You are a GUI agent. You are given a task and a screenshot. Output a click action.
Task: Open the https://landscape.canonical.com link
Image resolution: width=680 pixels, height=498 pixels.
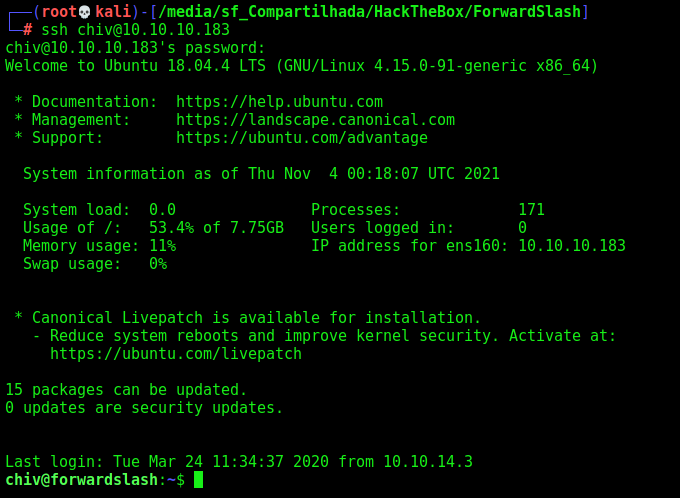pyautogui.click(x=315, y=120)
